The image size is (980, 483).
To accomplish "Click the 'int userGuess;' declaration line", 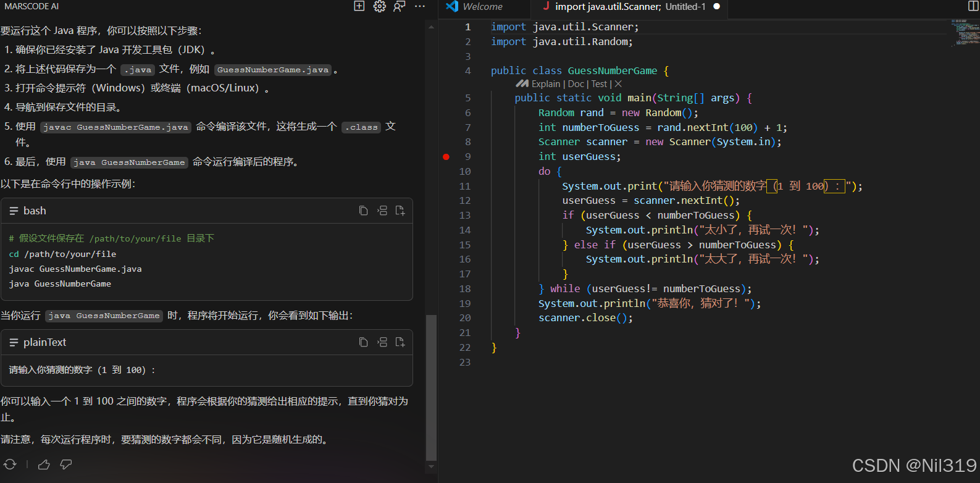I will click(579, 157).
